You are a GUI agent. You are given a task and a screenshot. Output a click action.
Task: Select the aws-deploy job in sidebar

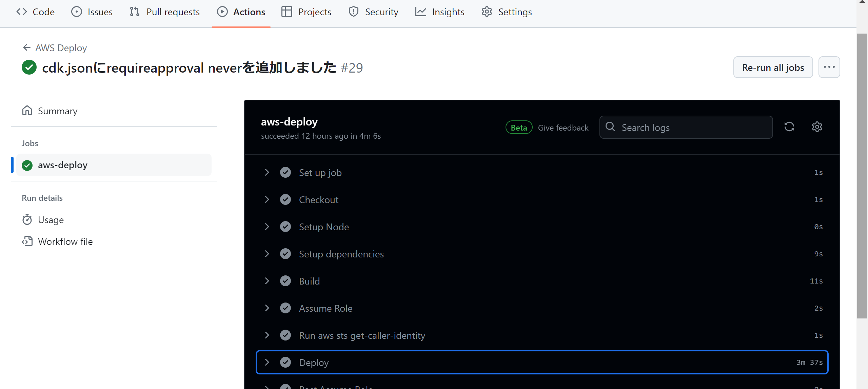click(x=63, y=165)
